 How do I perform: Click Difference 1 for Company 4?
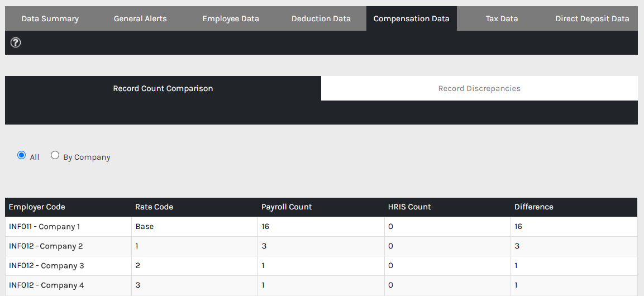point(574,285)
